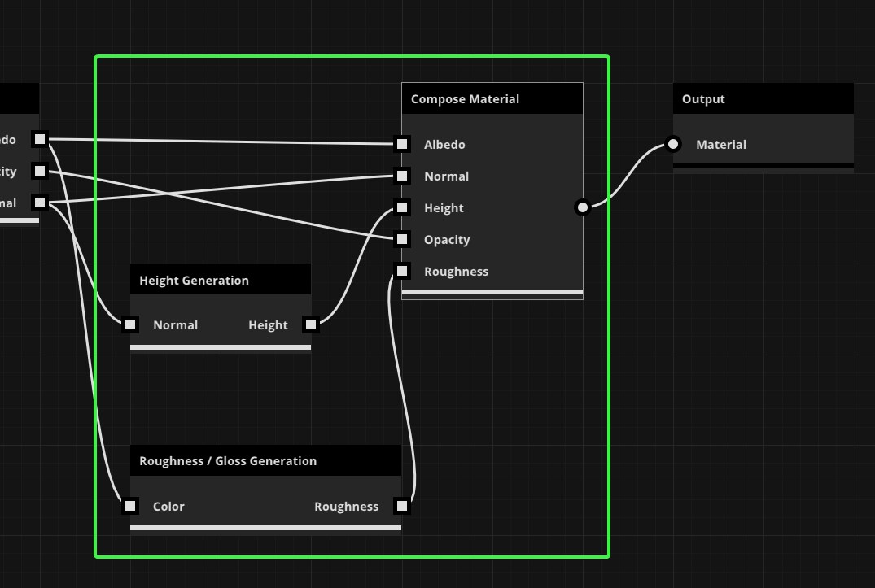
Task: Click the Roughness input port on Compose Material
Action: [402, 271]
